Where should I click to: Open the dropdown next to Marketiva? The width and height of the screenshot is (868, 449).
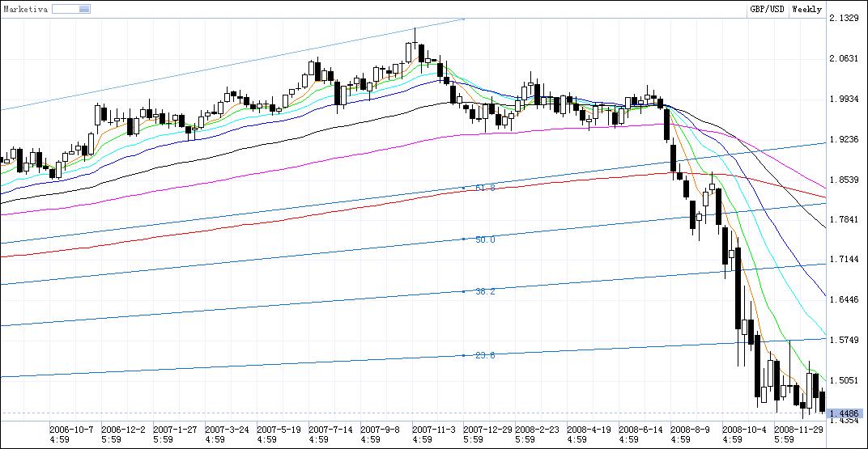pos(71,9)
